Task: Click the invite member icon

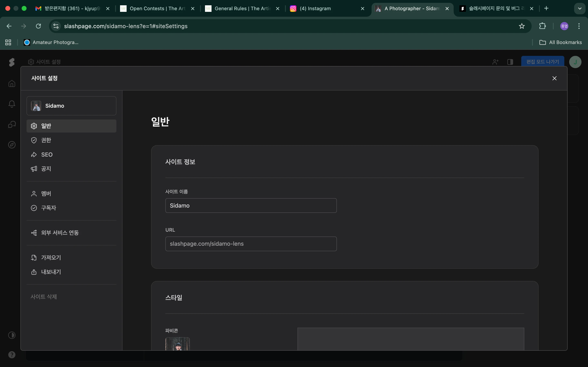Action: tap(495, 62)
